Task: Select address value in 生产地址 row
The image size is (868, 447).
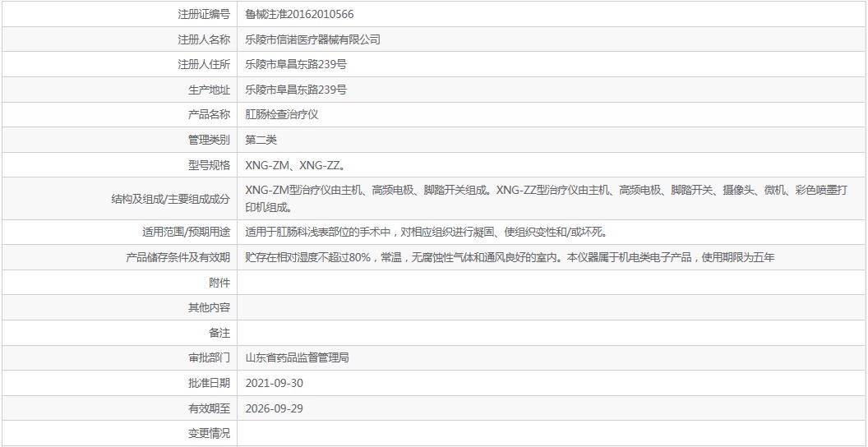Action: 296,90
